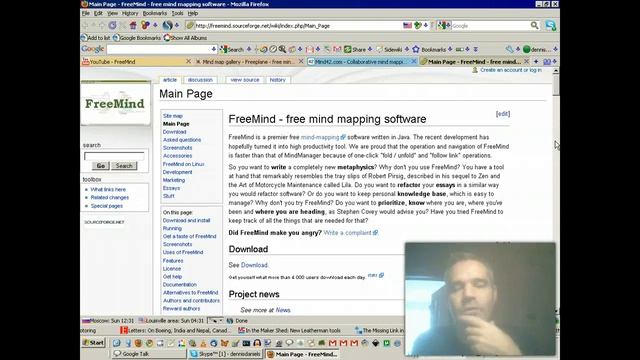Screen dimensions: 640x360
Task: Focus the Google toolbar search field
Action: (x=158, y=49)
